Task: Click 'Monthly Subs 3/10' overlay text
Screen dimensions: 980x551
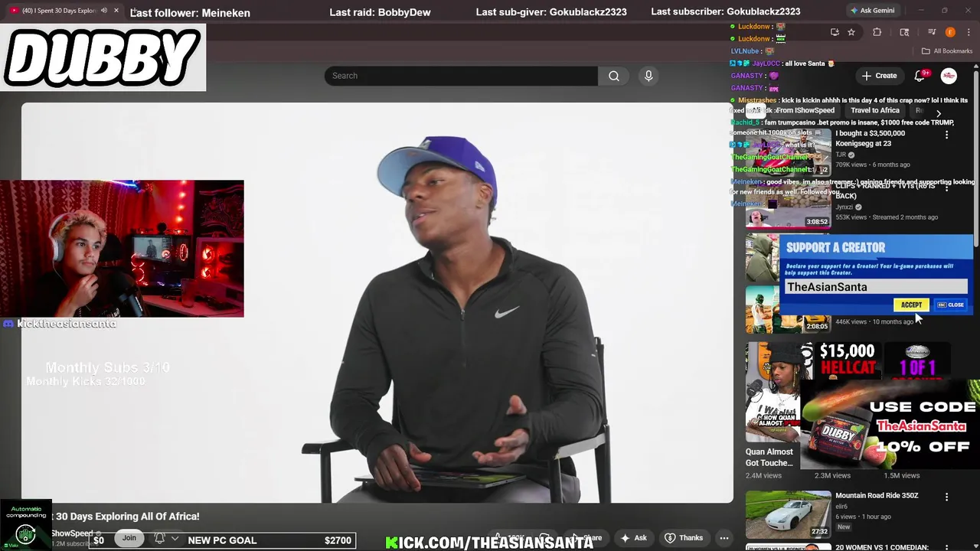Action: (x=107, y=367)
